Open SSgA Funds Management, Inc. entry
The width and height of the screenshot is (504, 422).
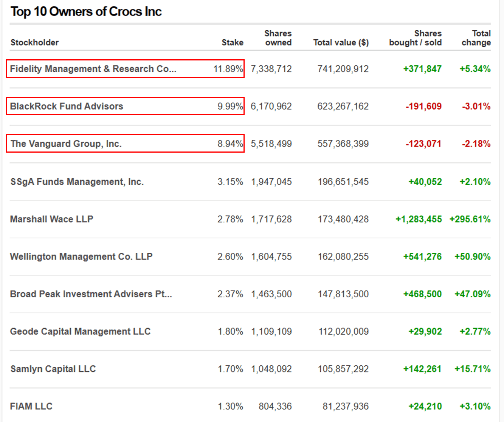click(x=77, y=182)
